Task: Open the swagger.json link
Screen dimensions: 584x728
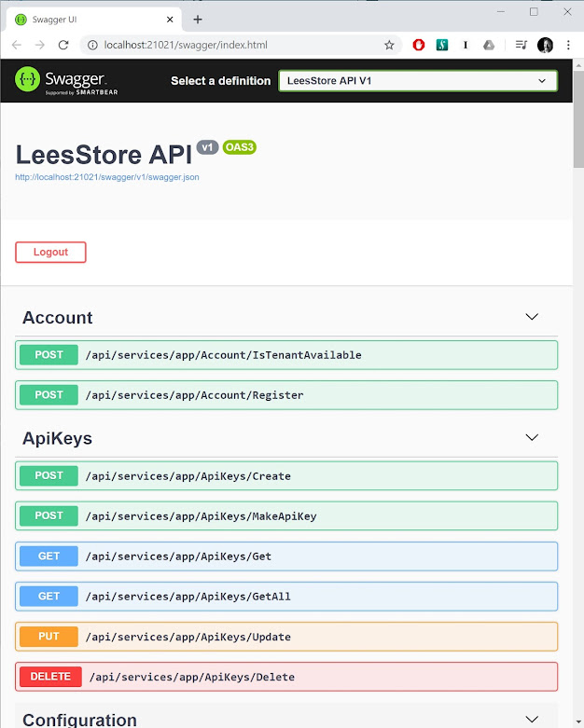Action: [x=106, y=177]
